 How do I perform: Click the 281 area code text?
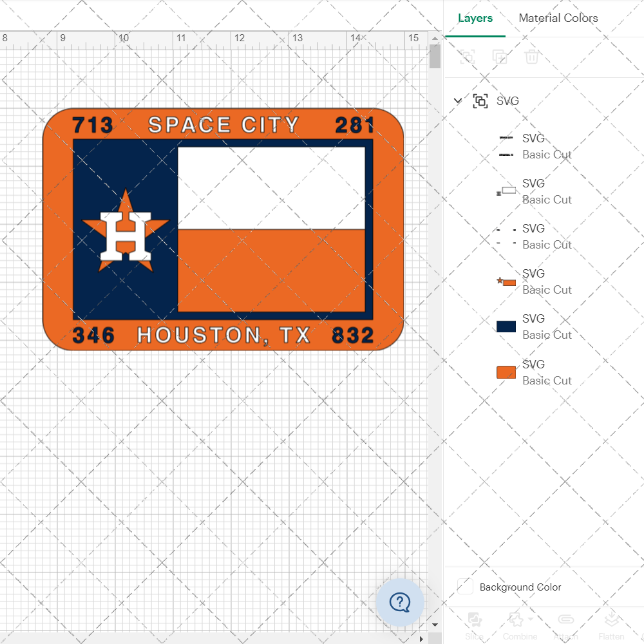[x=354, y=125]
